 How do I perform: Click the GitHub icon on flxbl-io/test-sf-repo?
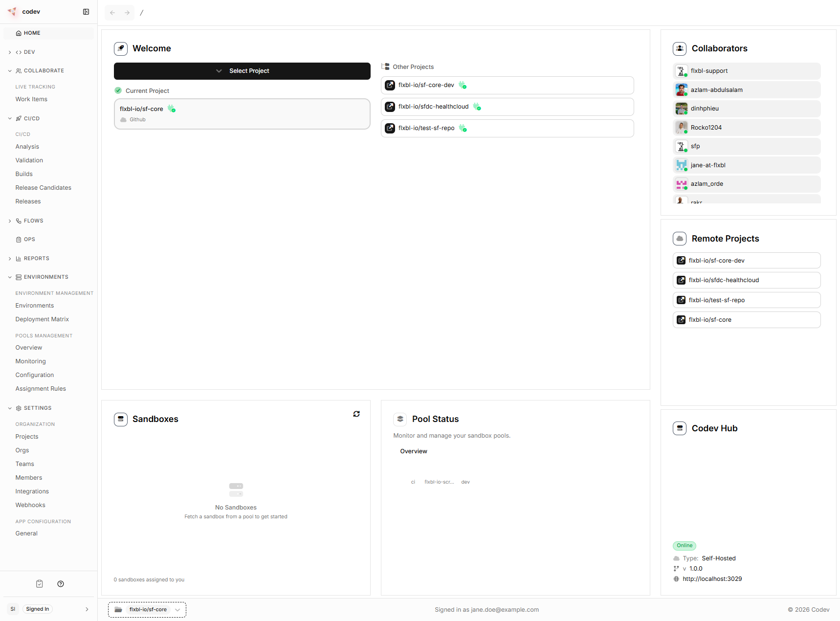coord(390,128)
